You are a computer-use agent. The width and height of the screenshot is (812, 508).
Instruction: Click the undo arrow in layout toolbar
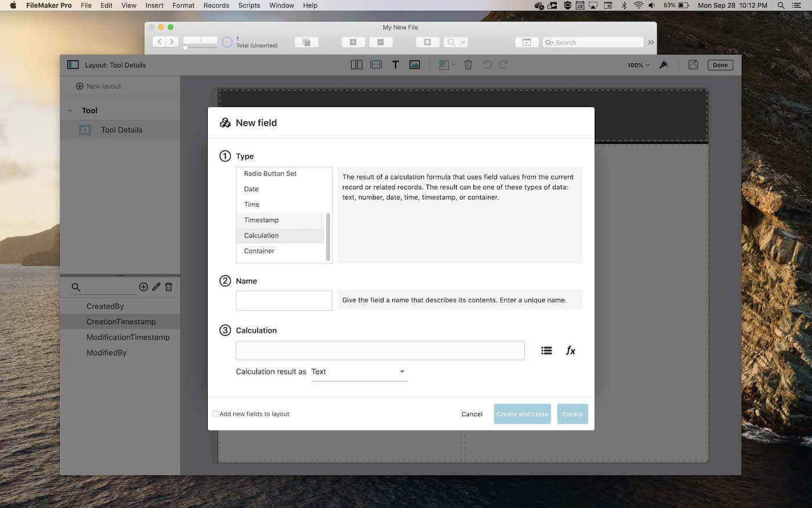tap(487, 65)
